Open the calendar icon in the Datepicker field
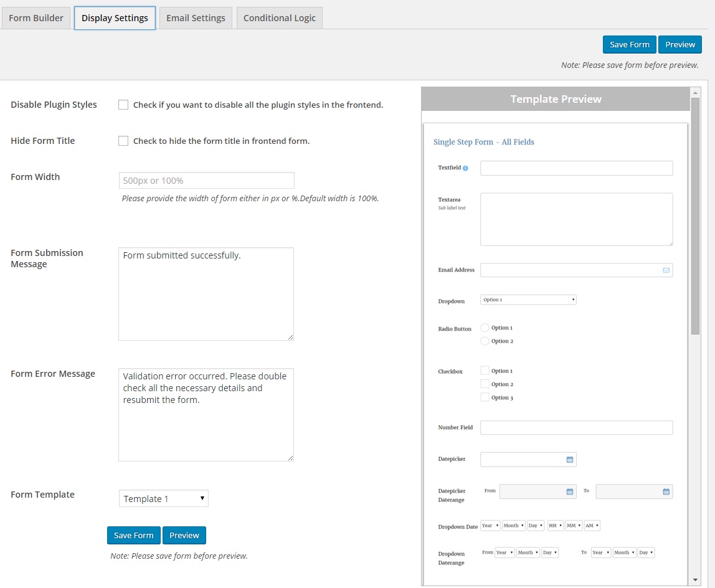The image size is (715, 588). pyautogui.click(x=569, y=460)
